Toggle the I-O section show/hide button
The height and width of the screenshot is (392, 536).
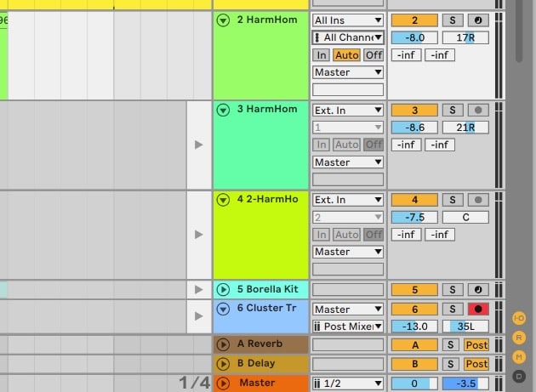(519, 319)
